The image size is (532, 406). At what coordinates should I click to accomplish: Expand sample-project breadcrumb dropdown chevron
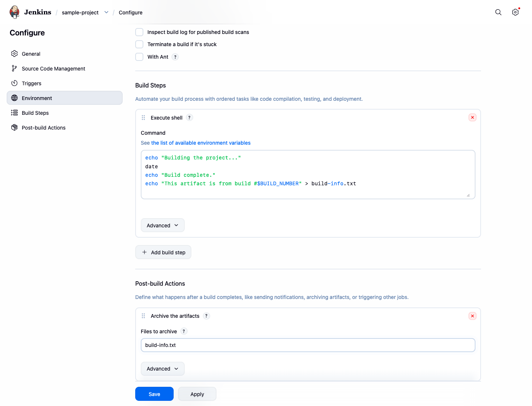(106, 12)
